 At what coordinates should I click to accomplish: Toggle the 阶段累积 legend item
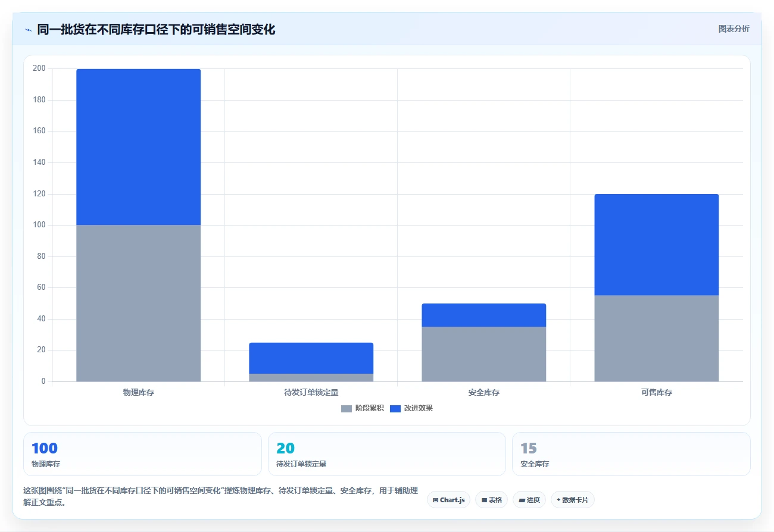tap(363, 408)
